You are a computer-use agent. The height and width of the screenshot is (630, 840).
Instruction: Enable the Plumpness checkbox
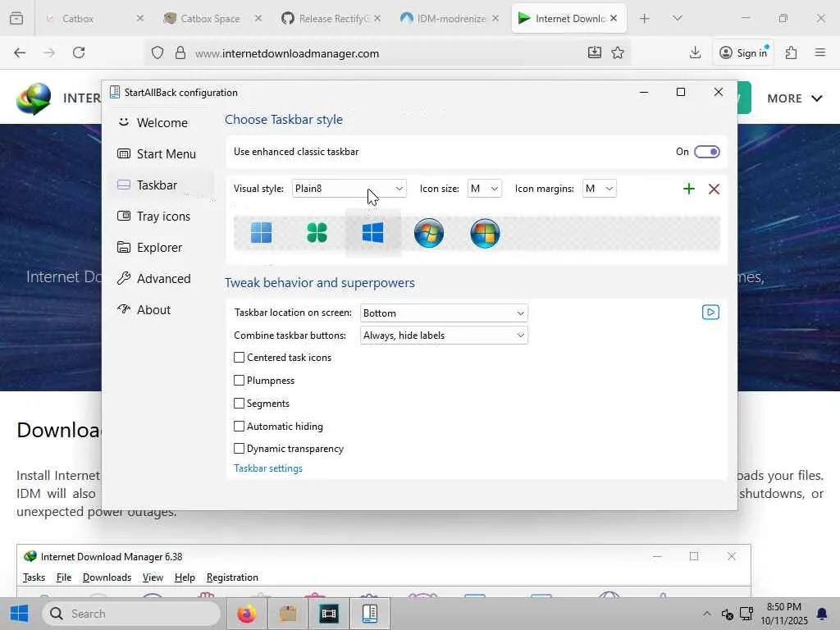click(x=239, y=381)
